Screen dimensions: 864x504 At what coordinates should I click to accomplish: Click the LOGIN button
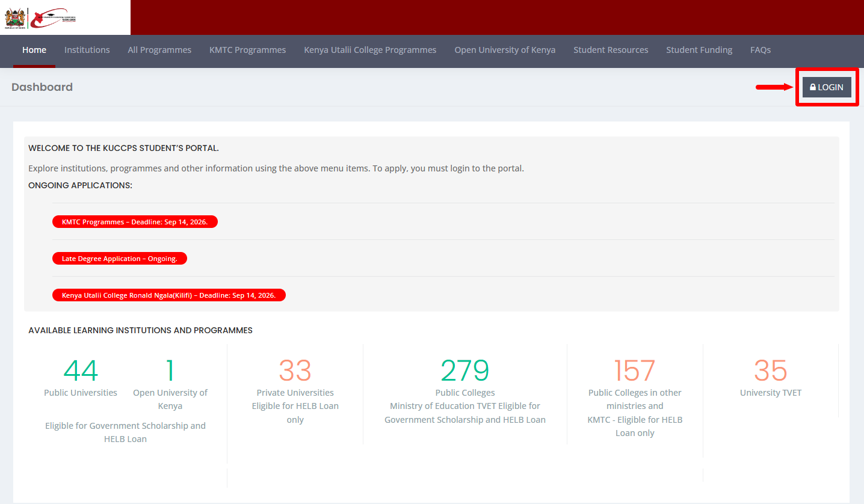pos(827,87)
